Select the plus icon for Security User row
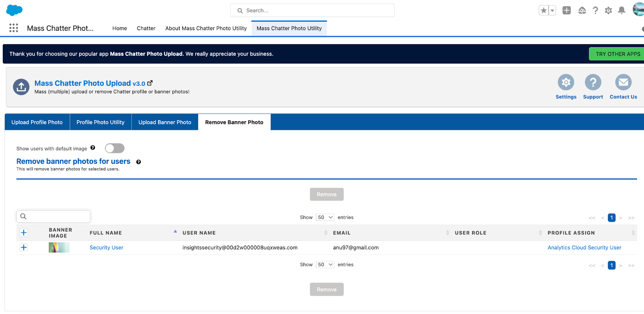Viewport: 644px width, 314px height. coord(24,248)
